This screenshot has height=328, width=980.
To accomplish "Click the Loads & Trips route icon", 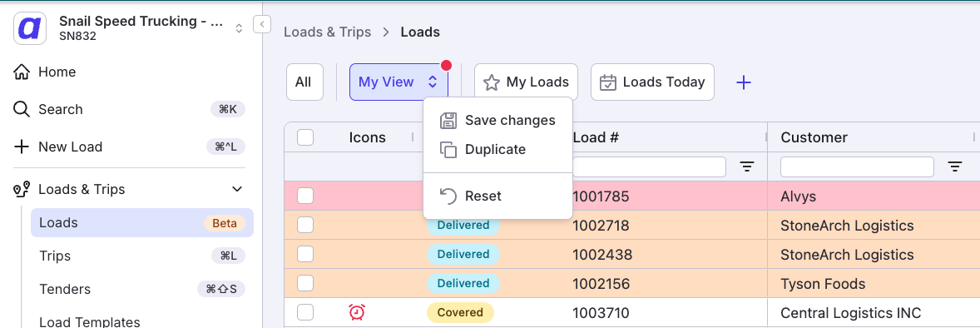I will pos(22,189).
